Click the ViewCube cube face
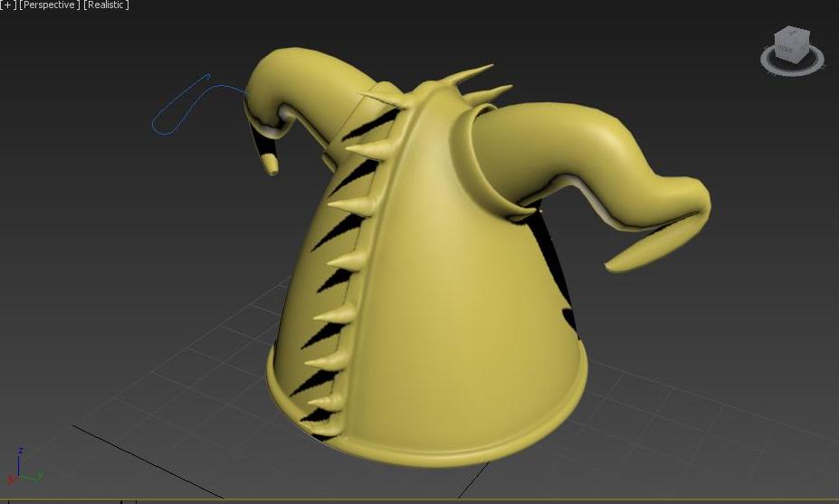The image size is (839, 504). pos(791,43)
